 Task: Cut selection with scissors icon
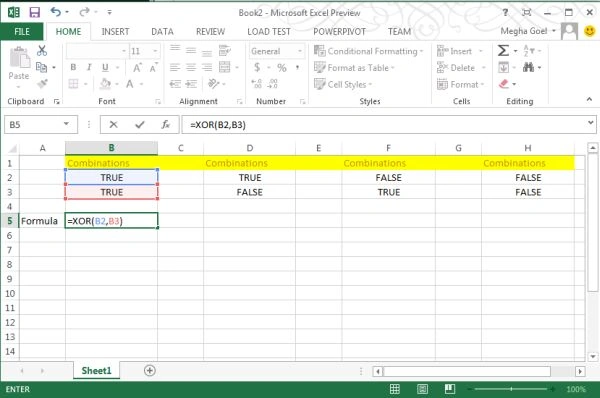point(42,51)
